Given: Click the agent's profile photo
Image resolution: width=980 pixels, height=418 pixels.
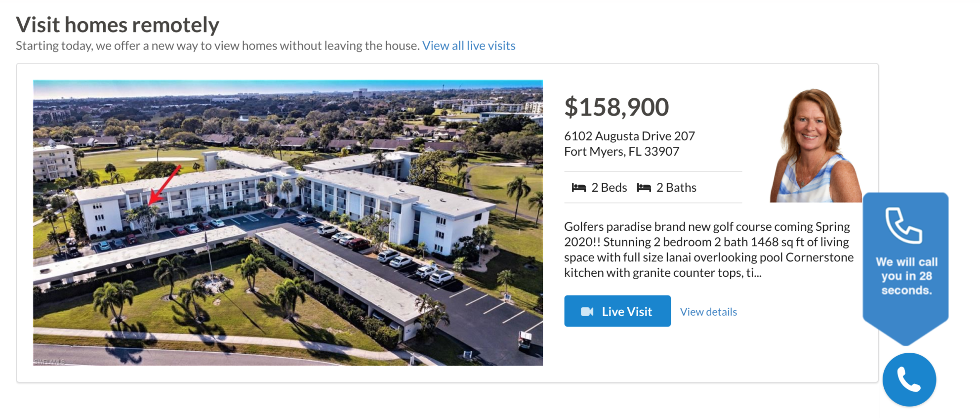Looking at the screenshot, I should (815, 144).
